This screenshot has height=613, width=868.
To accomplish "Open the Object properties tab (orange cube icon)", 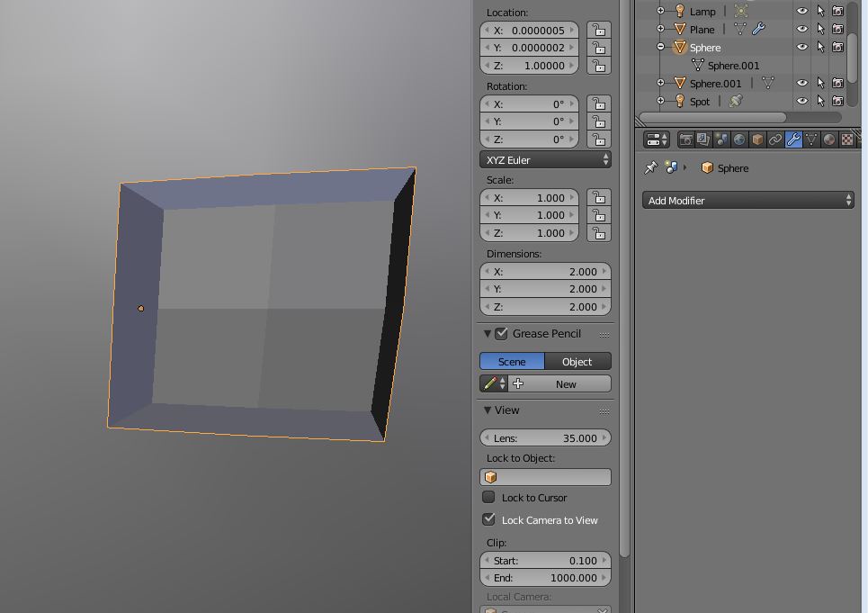I will point(757,140).
